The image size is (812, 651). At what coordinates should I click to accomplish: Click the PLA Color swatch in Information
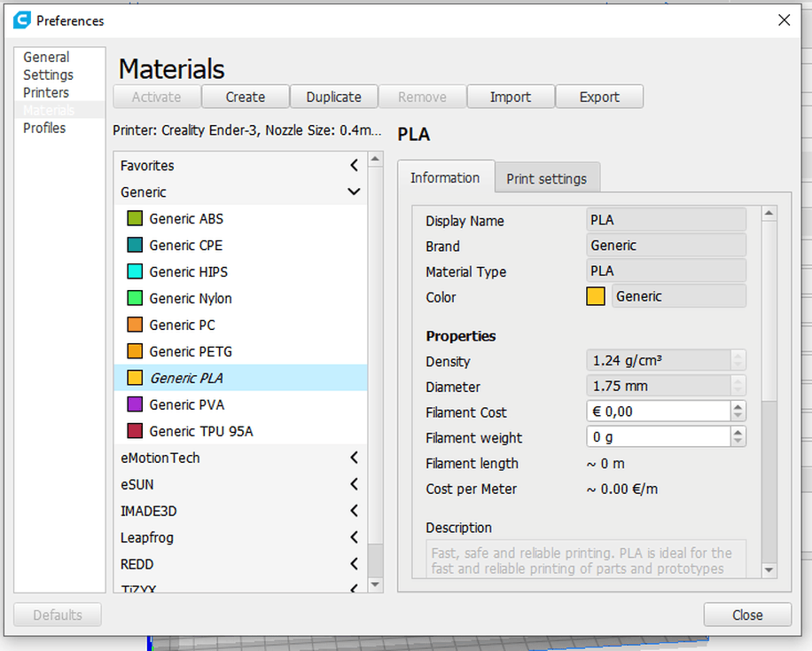[596, 296]
